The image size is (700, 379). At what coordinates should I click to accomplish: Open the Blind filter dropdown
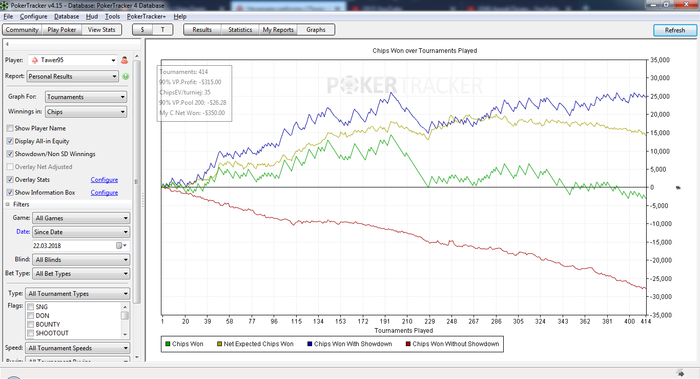pos(82,260)
